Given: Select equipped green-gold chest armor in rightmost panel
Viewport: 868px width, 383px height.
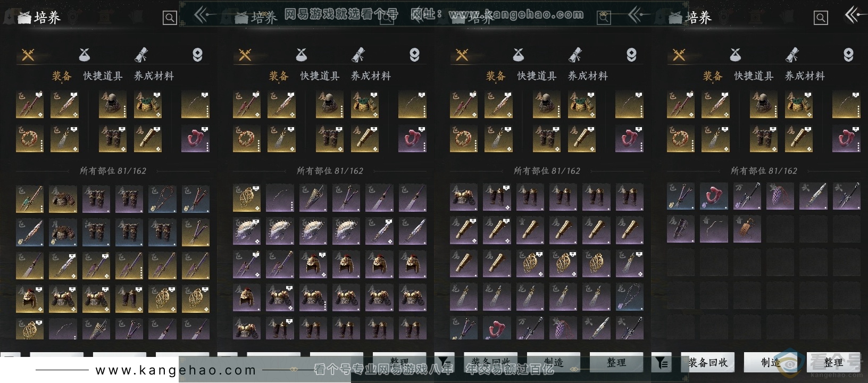Looking at the screenshot, I should click(799, 104).
